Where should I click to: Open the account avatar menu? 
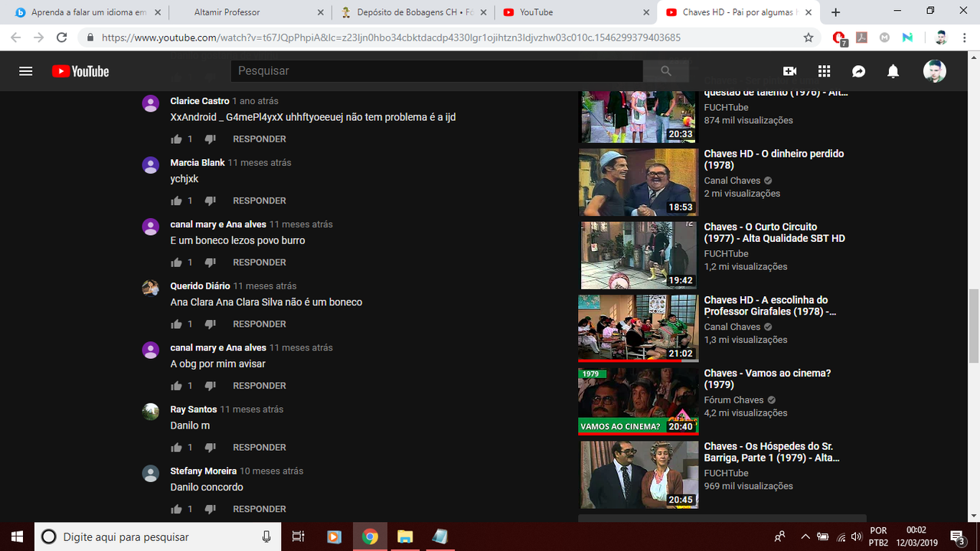click(934, 71)
